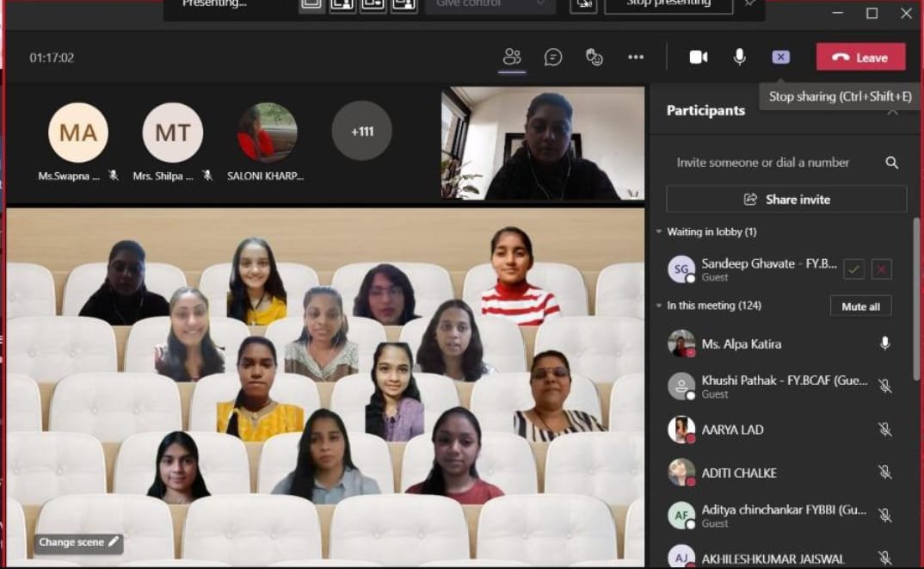The width and height of the screenshot is (924, 569).
Task: Click the search icon in invite field
Action: tap(892, 163)
